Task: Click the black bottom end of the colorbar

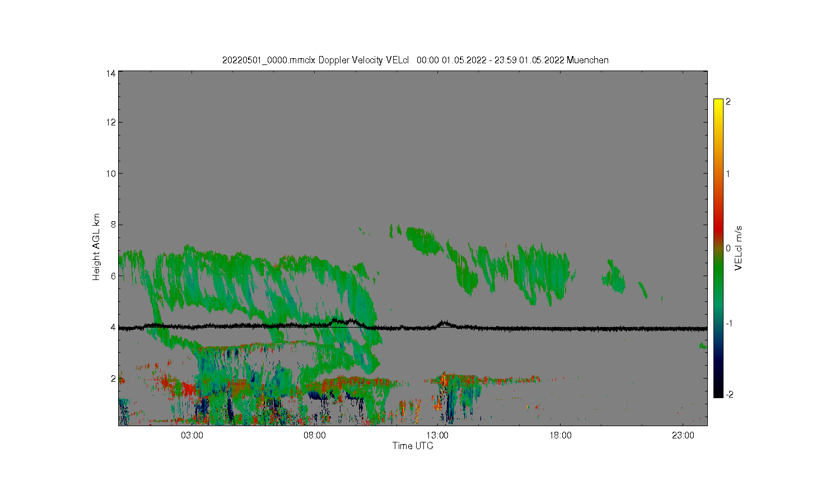Action: [718, 392]
